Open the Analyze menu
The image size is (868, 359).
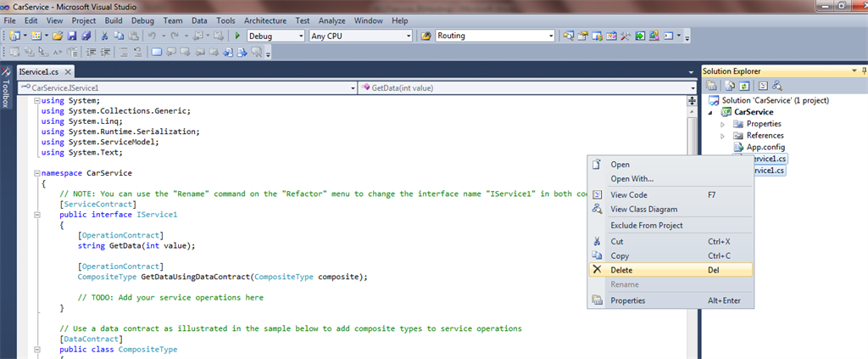click(x=331, y=20)
